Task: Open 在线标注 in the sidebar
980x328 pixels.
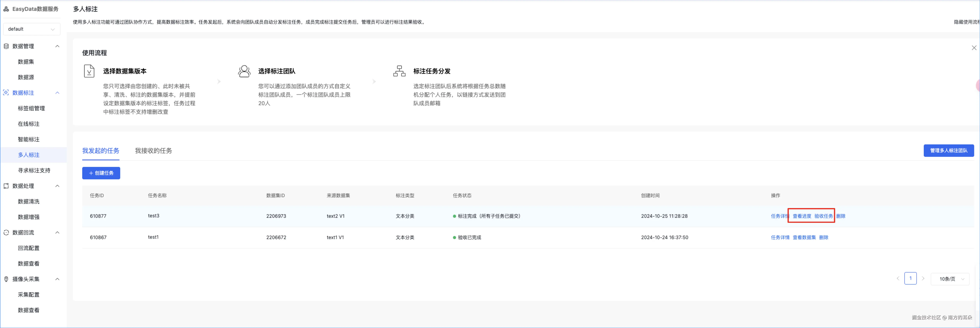Action: 29,124
